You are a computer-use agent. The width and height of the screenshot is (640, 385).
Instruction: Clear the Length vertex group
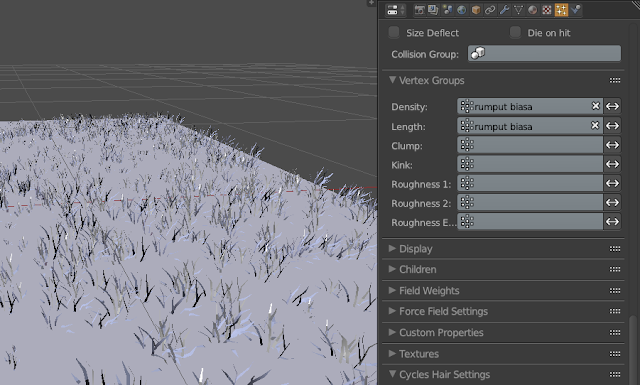[x=595, y=126]
